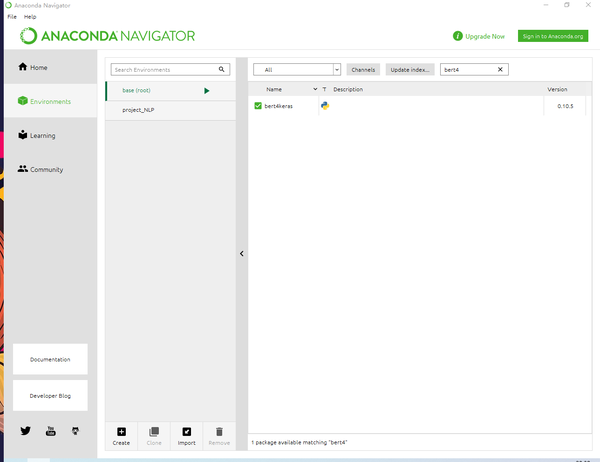Click the Home house icon
600x462 pixels.
tap(23, 67)
